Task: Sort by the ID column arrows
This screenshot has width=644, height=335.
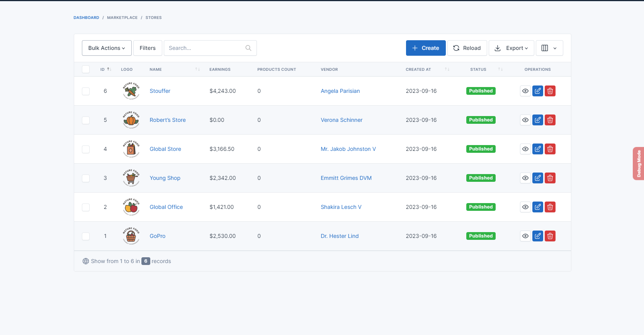Action: [109, 69]
